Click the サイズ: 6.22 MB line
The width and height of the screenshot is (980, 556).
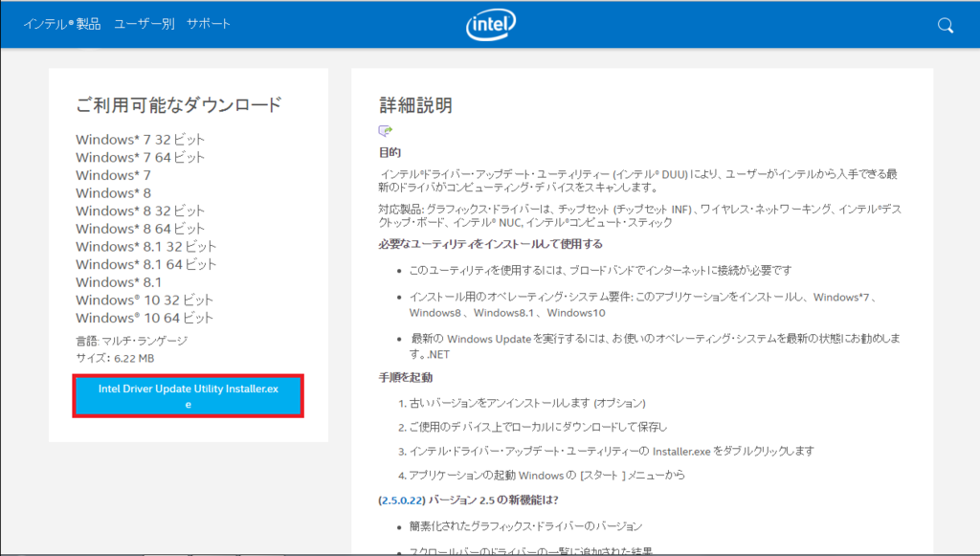115,358
